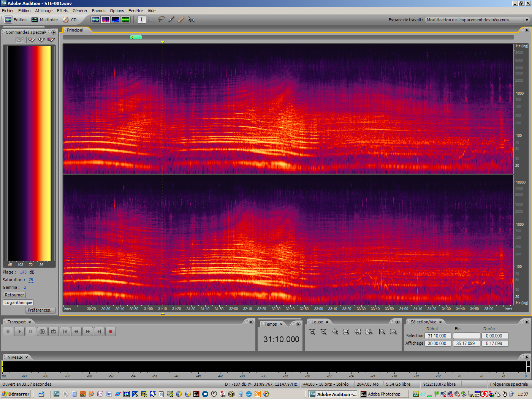This screenshot has width=532, height=399.
Task: Click the Play transport button
Action: coord(19,332)
